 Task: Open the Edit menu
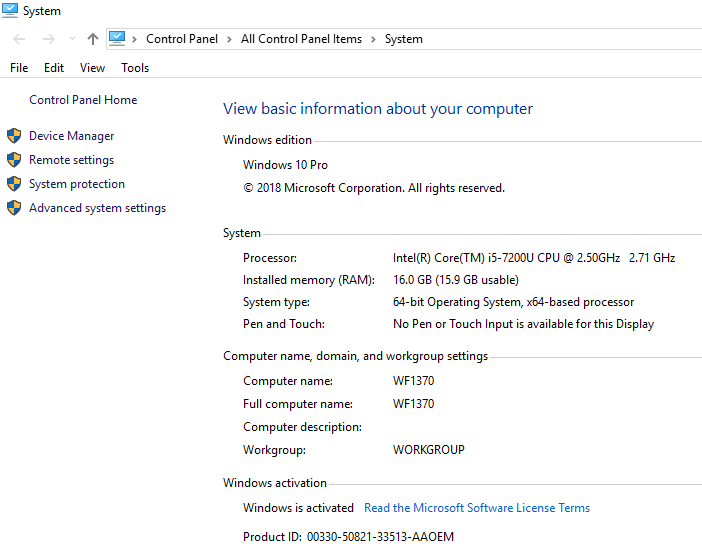(54, 68)
